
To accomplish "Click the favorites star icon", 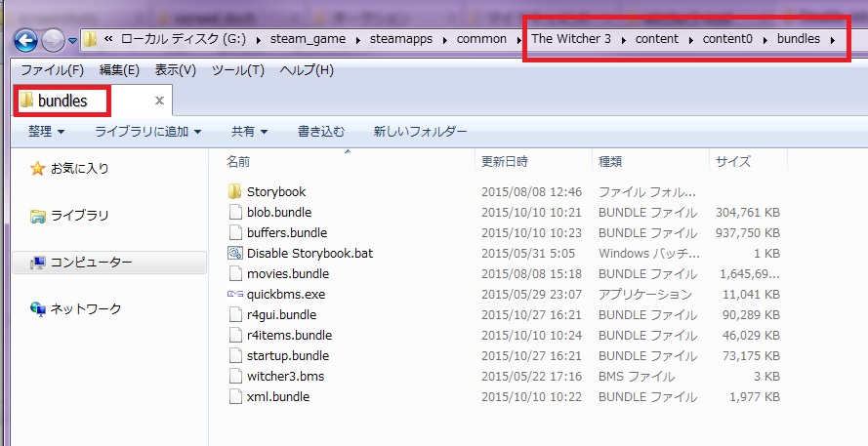I will 38,169.
